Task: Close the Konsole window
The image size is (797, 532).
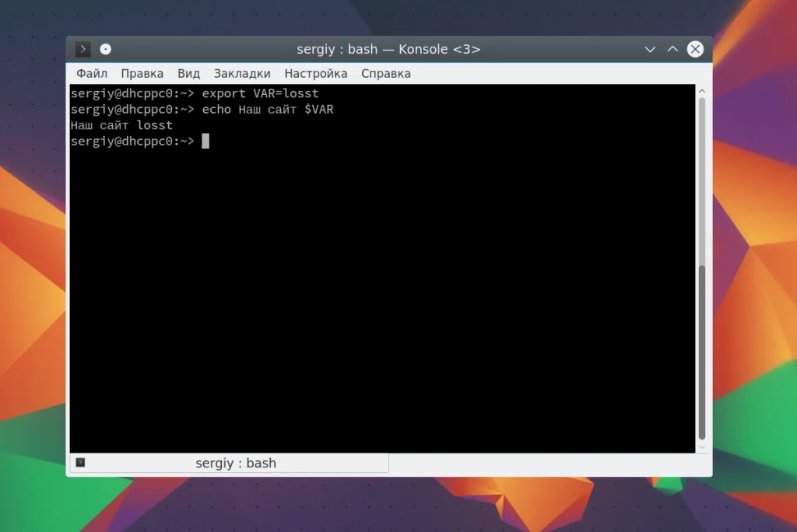Action: pyautogui.click(x=695, y=49)
